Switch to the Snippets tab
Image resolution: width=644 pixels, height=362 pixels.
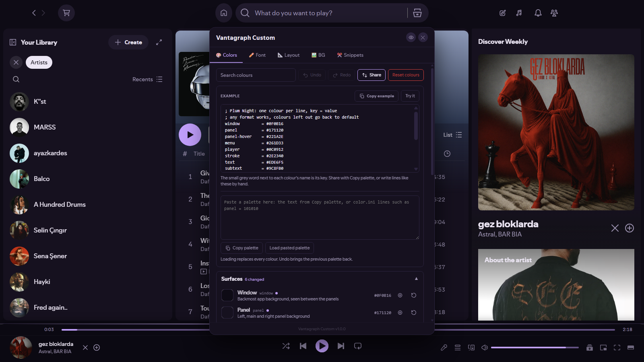point(350,55)
